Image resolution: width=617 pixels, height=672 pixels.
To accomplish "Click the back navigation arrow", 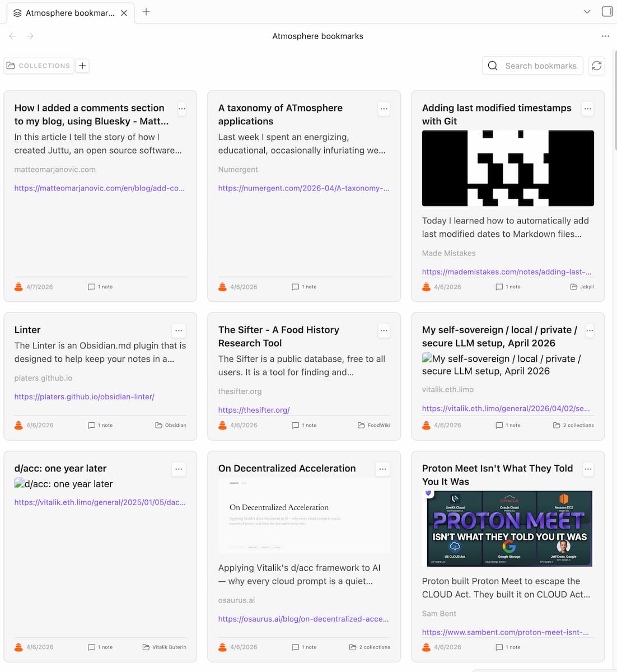I will [12, 36].
